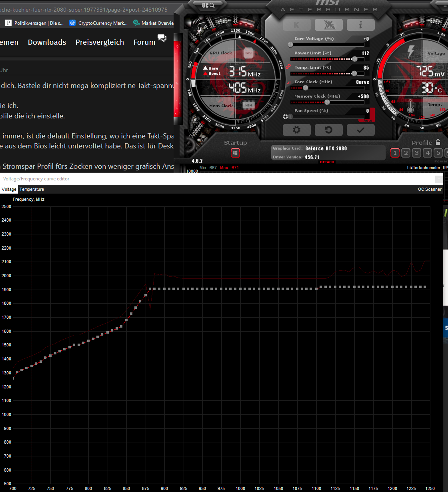Click the Lüftertachometer graph label

(x=427, y=168)
